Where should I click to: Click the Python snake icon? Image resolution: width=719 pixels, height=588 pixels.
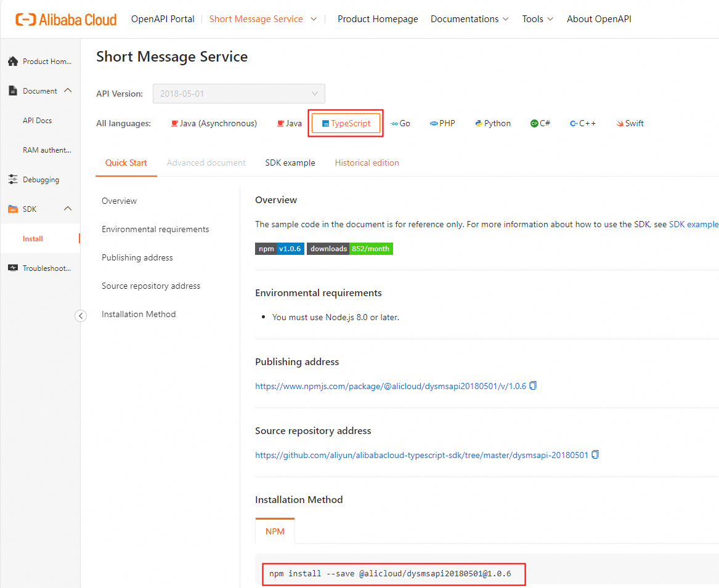(x=479, y=123)
